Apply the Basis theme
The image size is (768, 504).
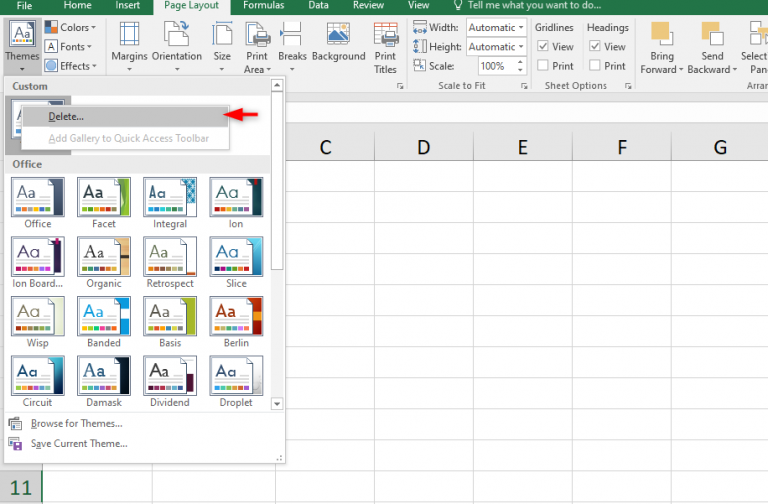[x=170, y=322]
